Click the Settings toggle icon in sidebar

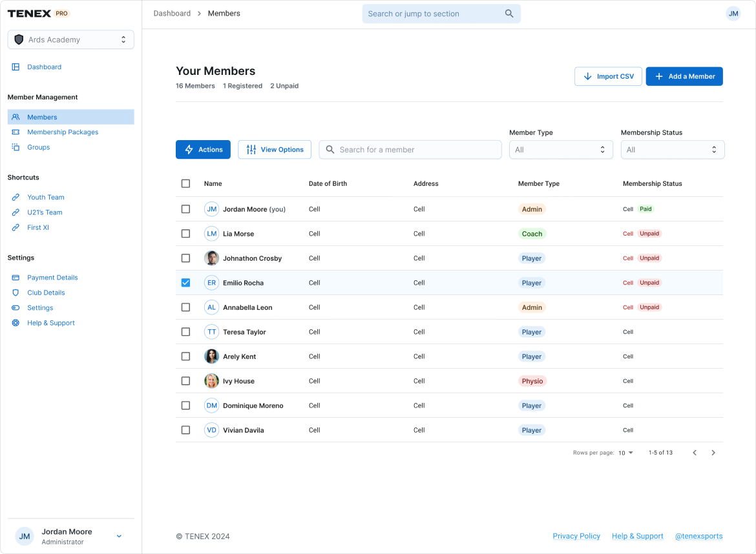(x=16, y=308)
